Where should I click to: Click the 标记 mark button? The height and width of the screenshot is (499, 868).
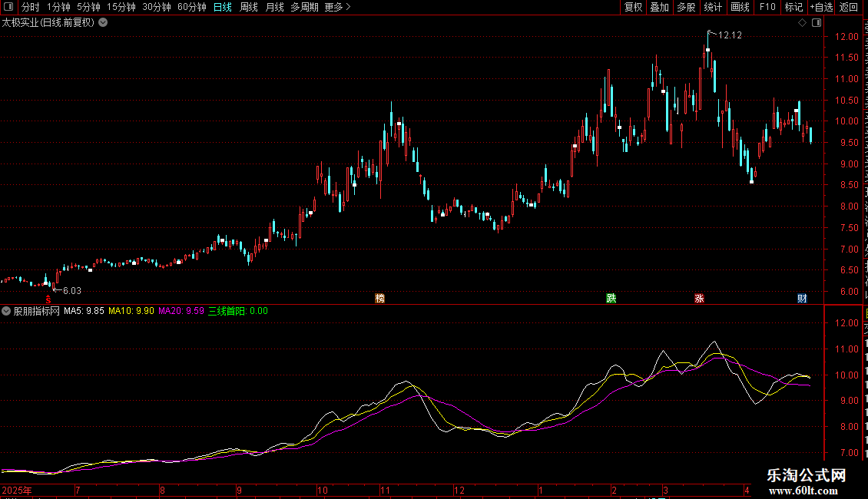point(793,7)
